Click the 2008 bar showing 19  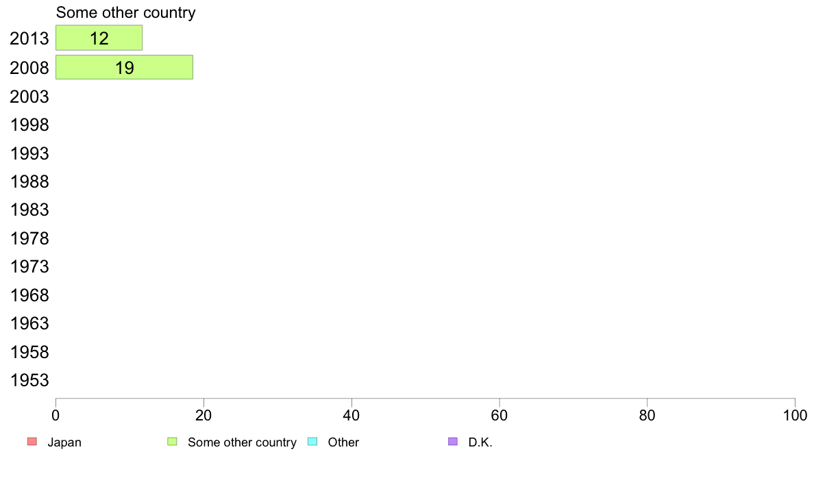[x=124, y=68]
